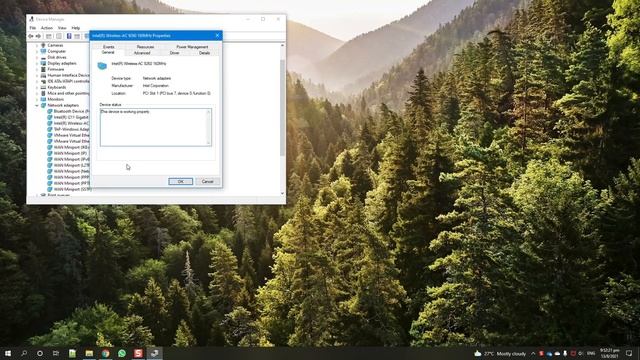Select the Monitors category icon
The image size is (640, 360).
pyautogui.click(x=43, y=99)
